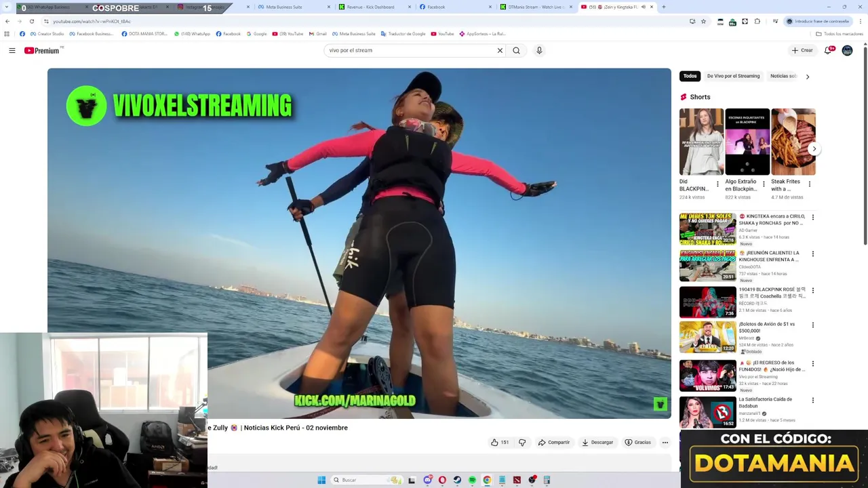Send thanks via Gracias button
The height and width of the screenshot is (488, 868).
point(637,443)
